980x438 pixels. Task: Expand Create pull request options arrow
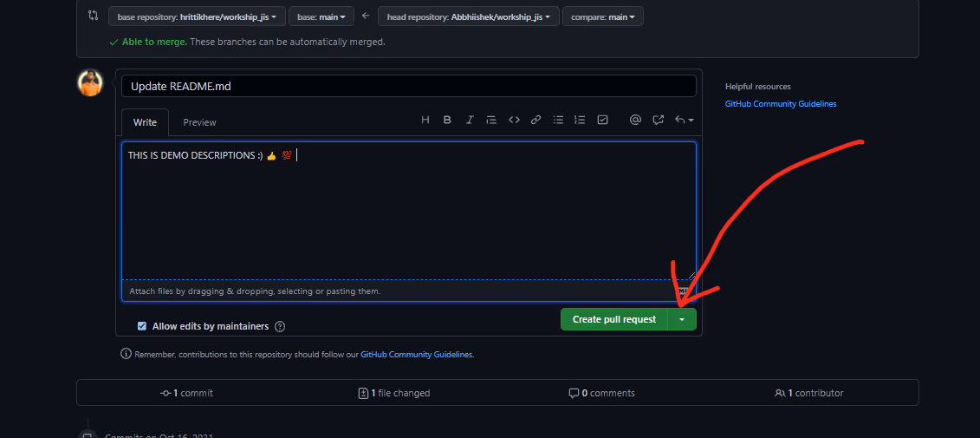[682, 319]
